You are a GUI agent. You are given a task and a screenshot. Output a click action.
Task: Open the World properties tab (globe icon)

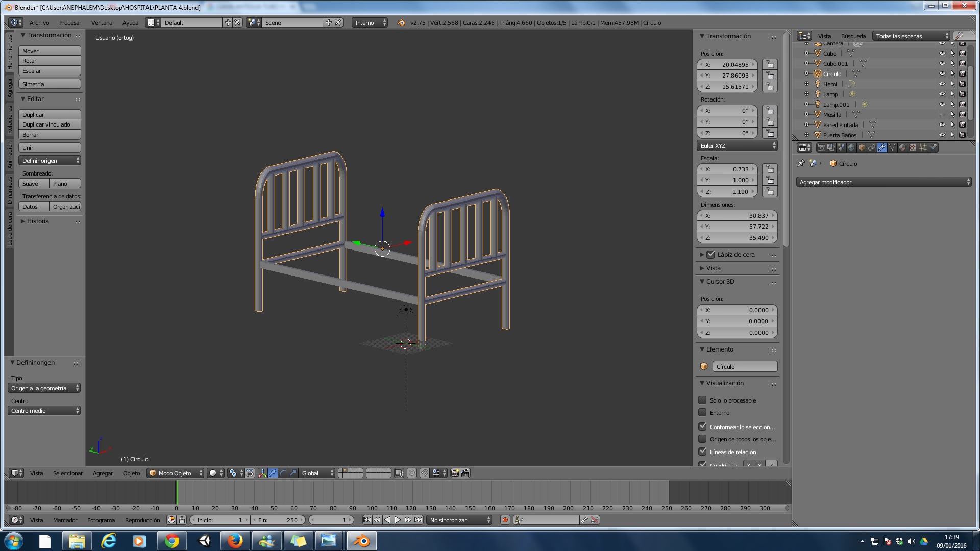(851, 147)
